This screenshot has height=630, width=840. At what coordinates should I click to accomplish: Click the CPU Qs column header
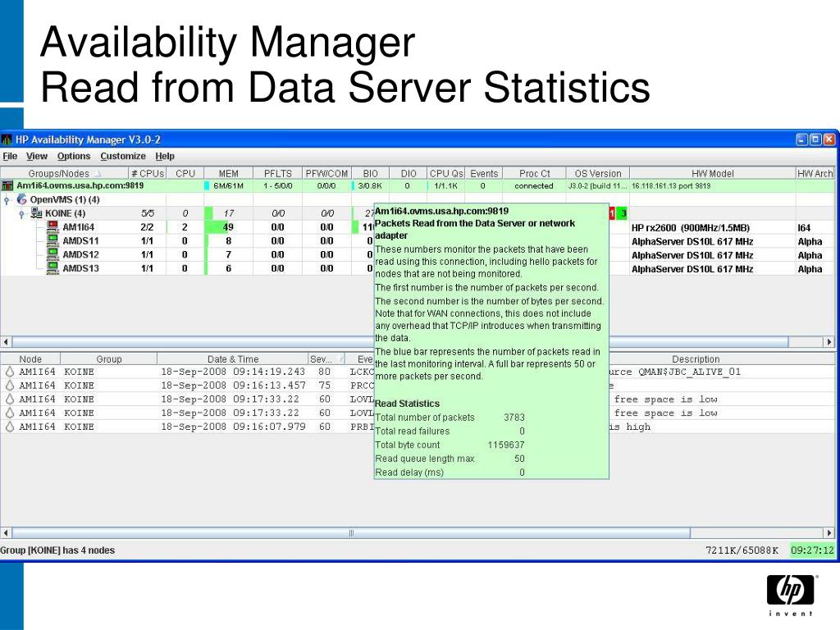click(445, 174)
